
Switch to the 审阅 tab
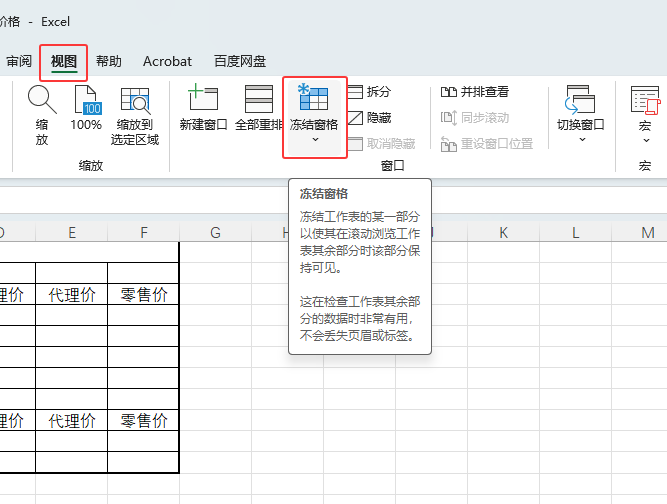(19, 62)
